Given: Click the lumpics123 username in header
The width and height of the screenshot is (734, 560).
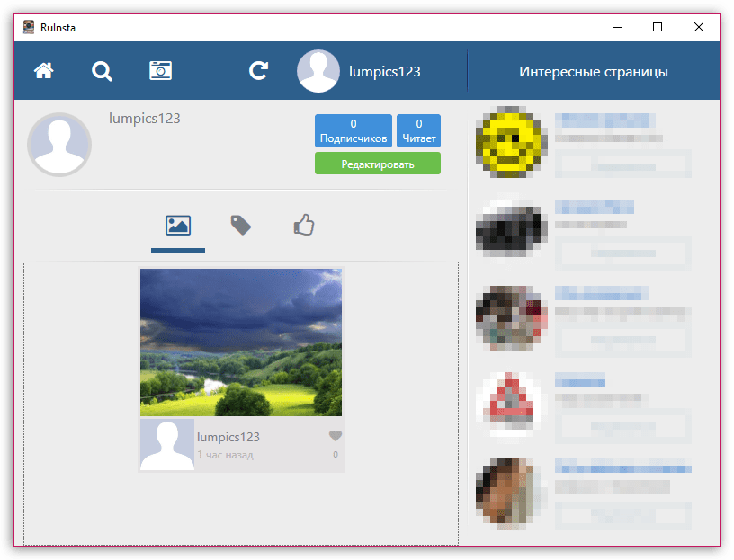Looking at the screenshot, I should click(x=384, y=72).
